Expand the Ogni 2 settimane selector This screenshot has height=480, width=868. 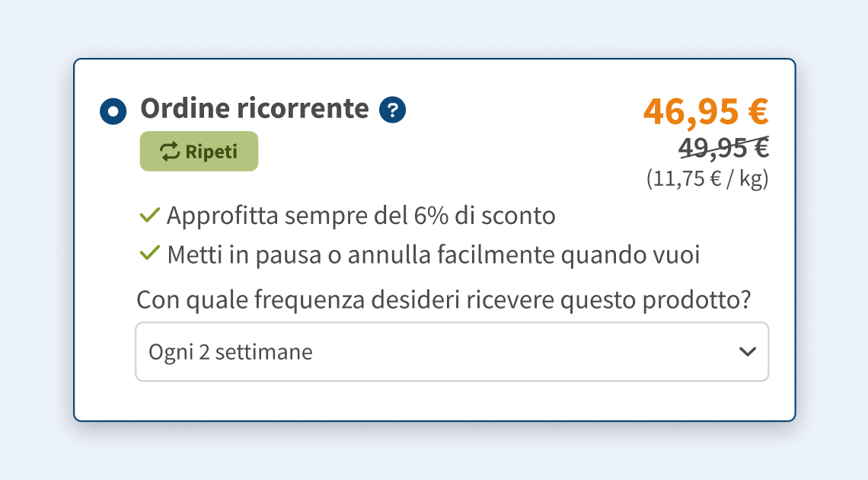pyautogui.click(x=452, y=351)
